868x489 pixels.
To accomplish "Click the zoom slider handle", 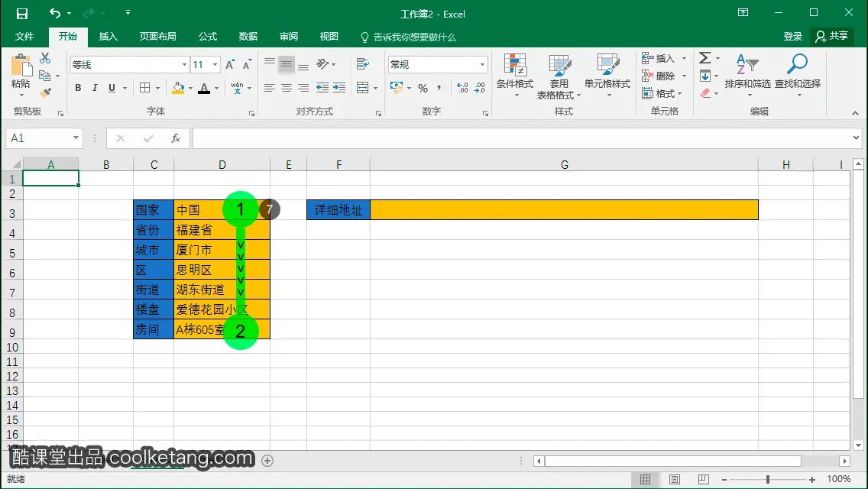I will pos(768,480).
